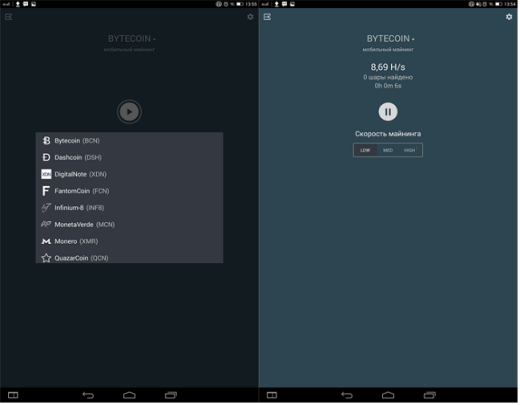Tap Android back button on right screen

click(347, 396)
